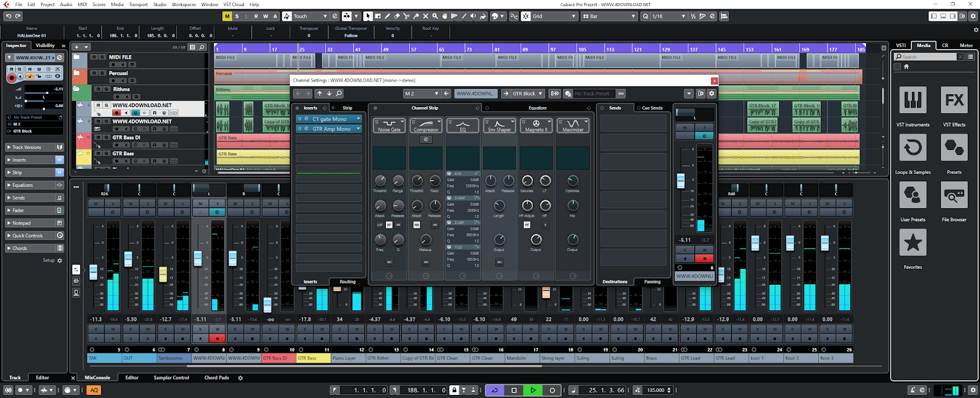Image resolution: width=980 pixels, height=398 pixels.
Task: Open Channel Settings search magnifier
Action: (x=339, y=94)
